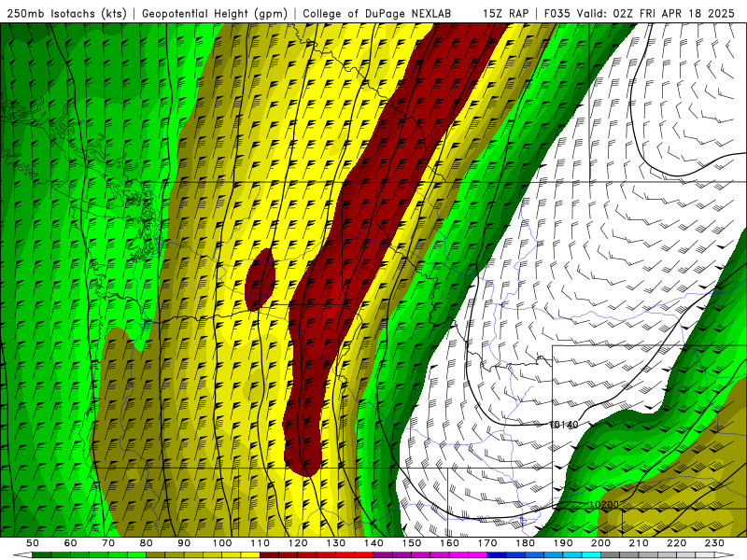Click the "110" color scale label
The image size is (747, 560).
coord(261,543)
